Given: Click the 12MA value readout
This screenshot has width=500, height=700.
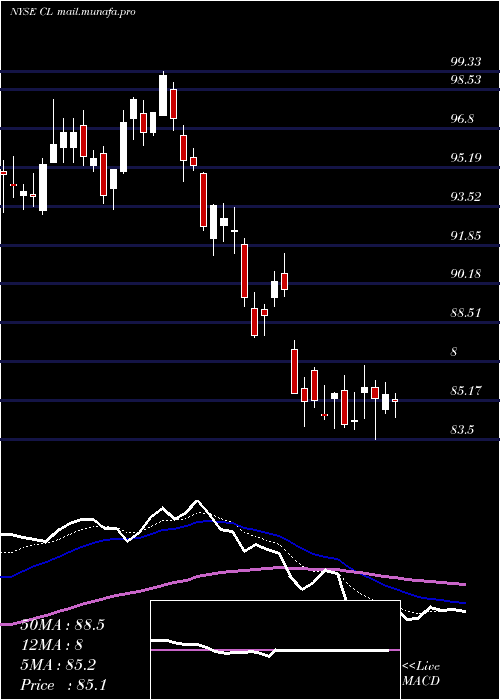Looking at the screenshot, I should tap(52, 645).
